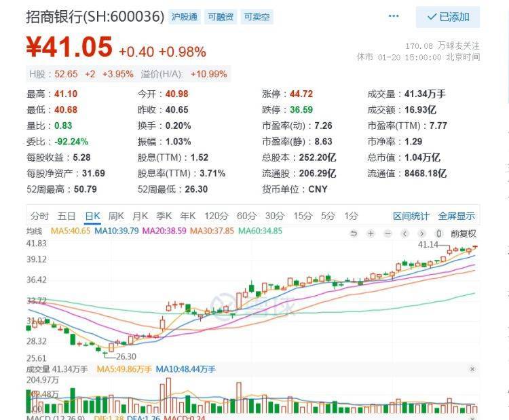Click the 总市值 1.04万亿 value
This screenshot has height=420, width=509.
click(x=422, y=157)
